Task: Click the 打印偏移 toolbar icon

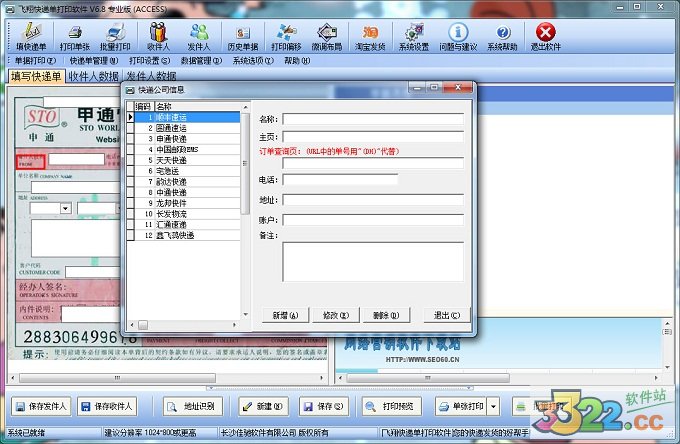Action: click(x=286, y=36)
